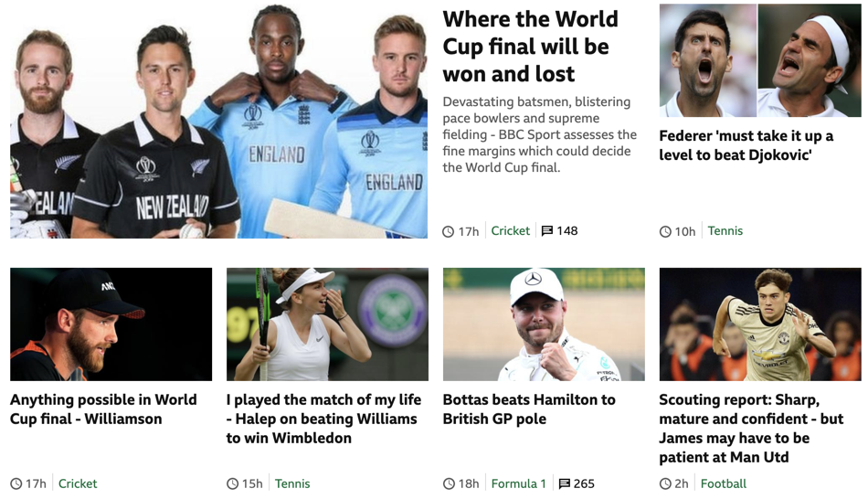Click the clock icon next to 17h Cricket 148

tap(449, 231)
